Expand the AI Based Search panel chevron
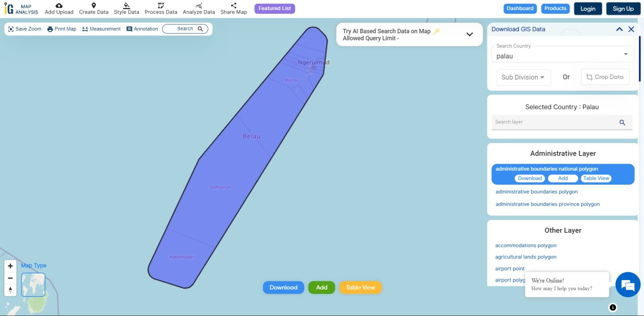The width and height of the screenshot is (644, 316). 470,34
